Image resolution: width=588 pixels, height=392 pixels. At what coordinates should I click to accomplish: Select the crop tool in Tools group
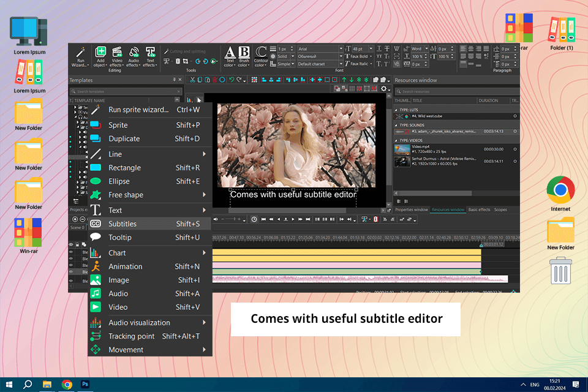point(185,61)
